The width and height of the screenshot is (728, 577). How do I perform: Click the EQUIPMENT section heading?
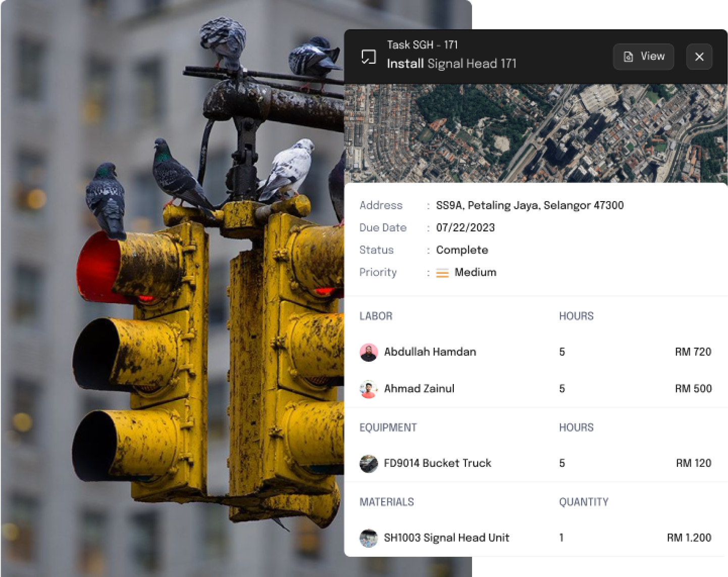pyautogui.click(x=388, y=428)
